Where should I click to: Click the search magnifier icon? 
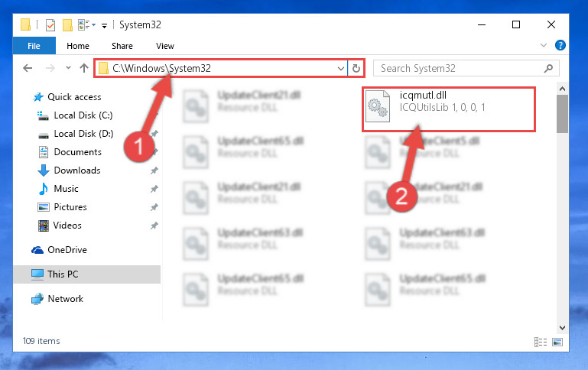point(548,68)
